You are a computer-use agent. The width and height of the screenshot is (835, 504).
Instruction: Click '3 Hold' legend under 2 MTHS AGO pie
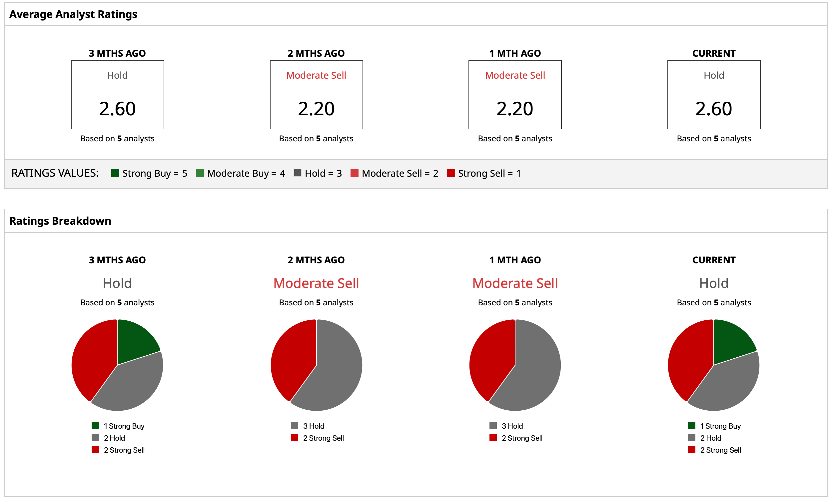click(x=314, y=426)
